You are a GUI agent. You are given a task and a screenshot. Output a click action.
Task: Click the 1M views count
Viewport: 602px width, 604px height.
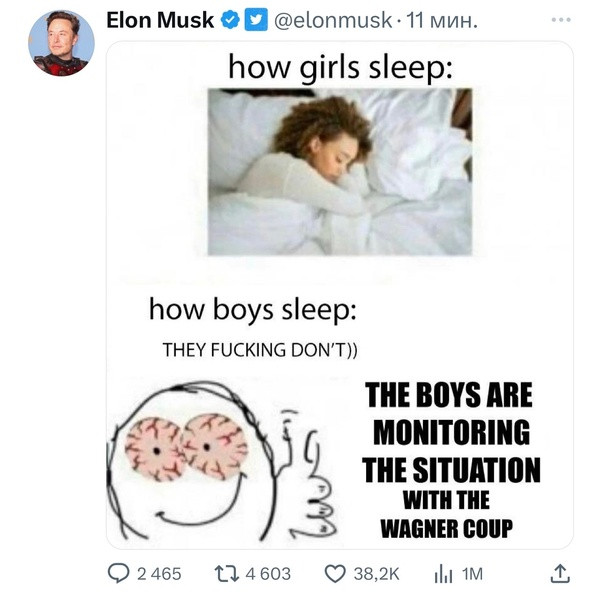[472, 574]
